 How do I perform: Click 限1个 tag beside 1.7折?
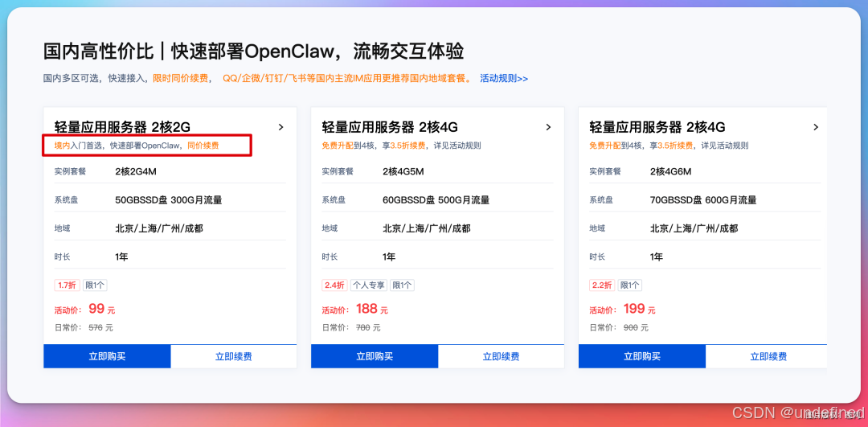tap(95, 285)
